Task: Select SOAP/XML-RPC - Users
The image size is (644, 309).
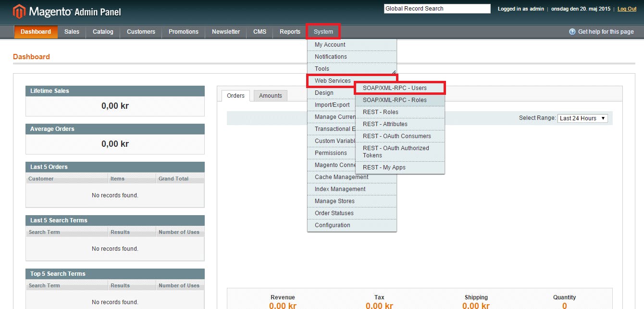Action: (400, 88)
